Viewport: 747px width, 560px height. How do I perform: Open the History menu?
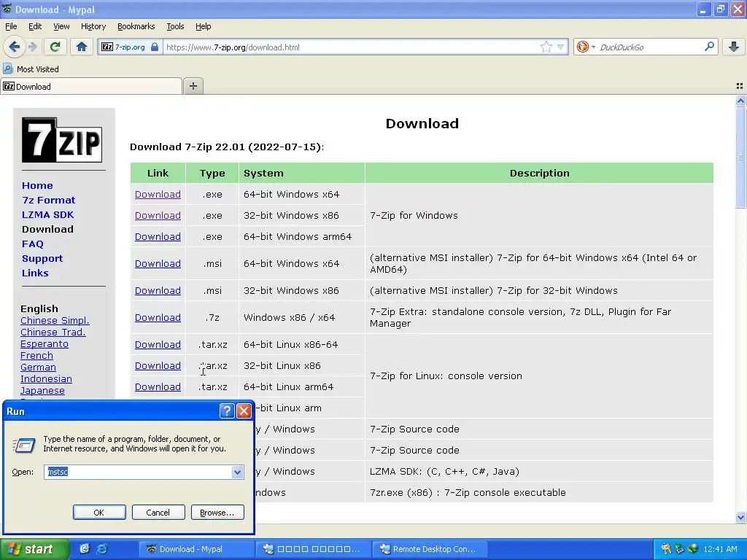[93, 26]
